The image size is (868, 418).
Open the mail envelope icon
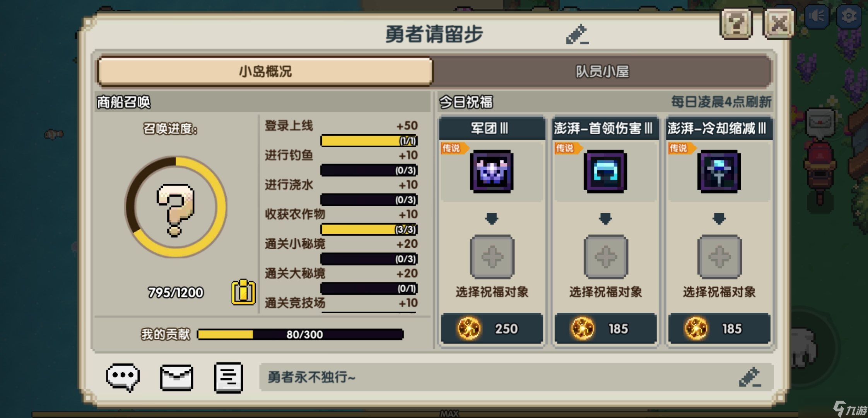176,378
